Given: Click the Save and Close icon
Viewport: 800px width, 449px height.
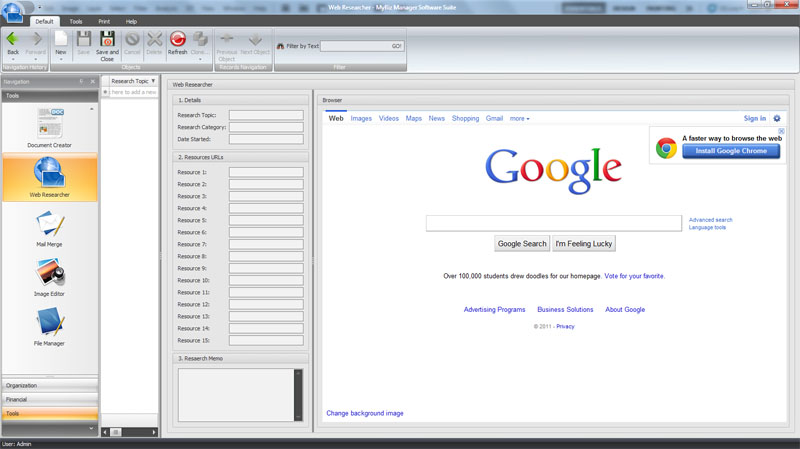Looking at the screenshot, I should tap(107, 39).
